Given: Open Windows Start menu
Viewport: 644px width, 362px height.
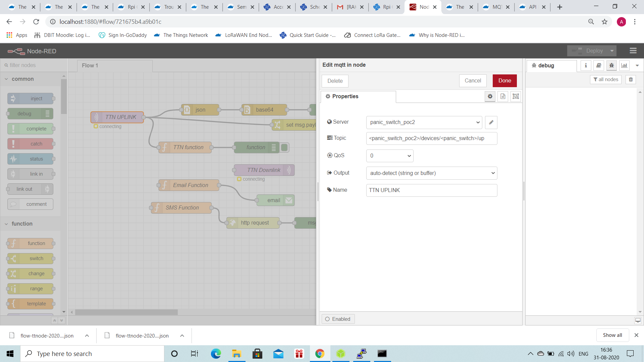Looking at the screenshot, I should point(10,354).
